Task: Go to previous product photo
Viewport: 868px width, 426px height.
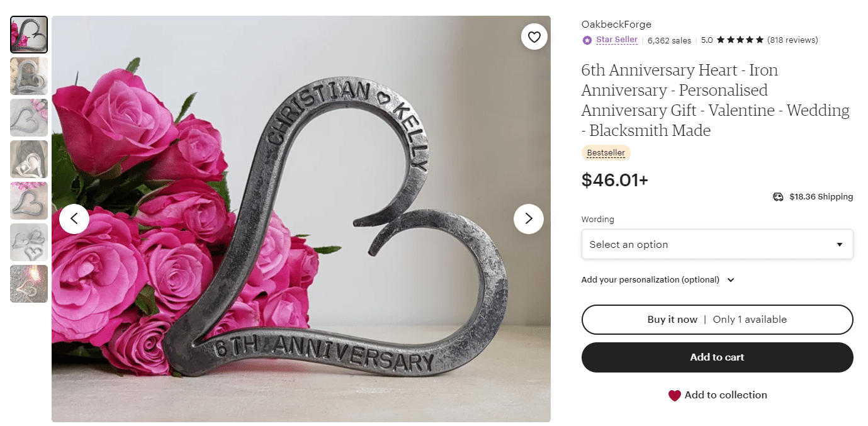Action: click(74, 219)
